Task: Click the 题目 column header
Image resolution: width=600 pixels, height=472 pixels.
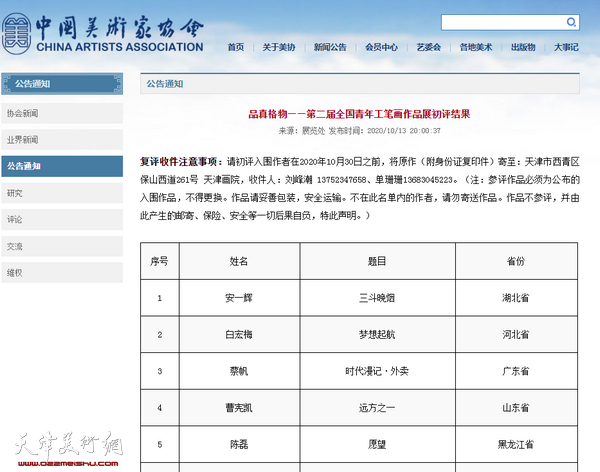Action: [377, 261]
